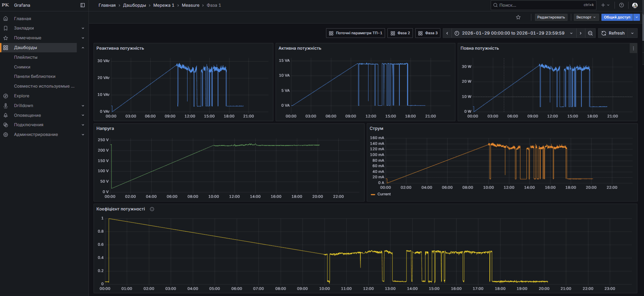Open the Экспорт dropdown menu
Screen dimensions: 644x296
click(586, 17)
